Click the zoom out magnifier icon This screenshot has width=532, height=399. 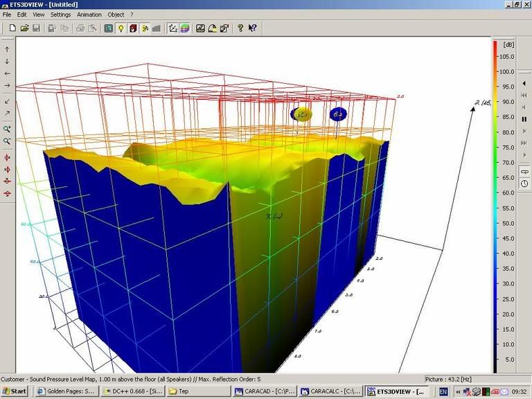click(x=8, y=141)
